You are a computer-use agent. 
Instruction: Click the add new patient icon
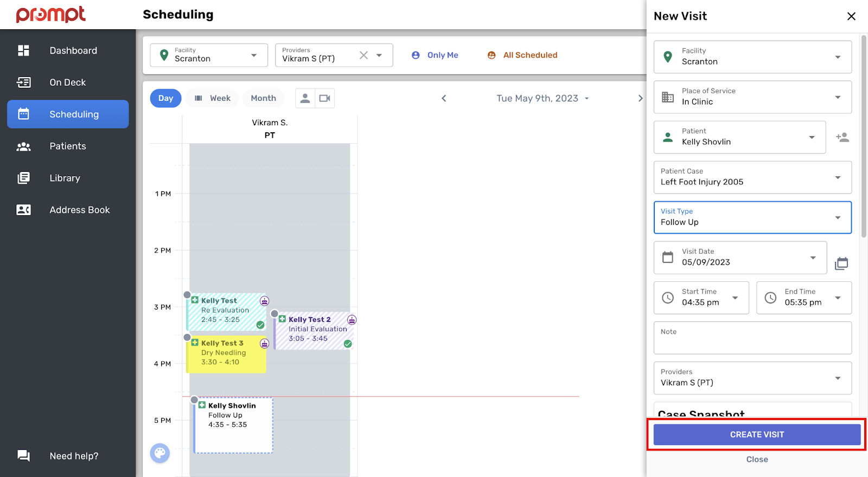(842, 138)
